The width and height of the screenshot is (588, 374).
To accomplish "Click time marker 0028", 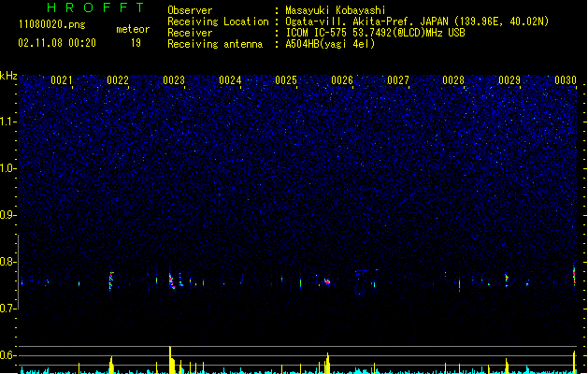I will (x=453, y=80).
